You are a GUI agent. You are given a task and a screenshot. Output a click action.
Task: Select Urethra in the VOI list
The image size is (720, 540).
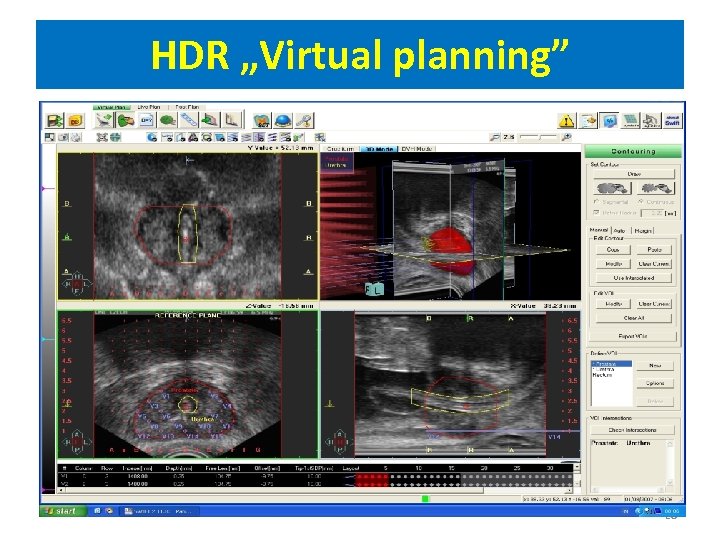pyautogui.click(x=611, y=369)
